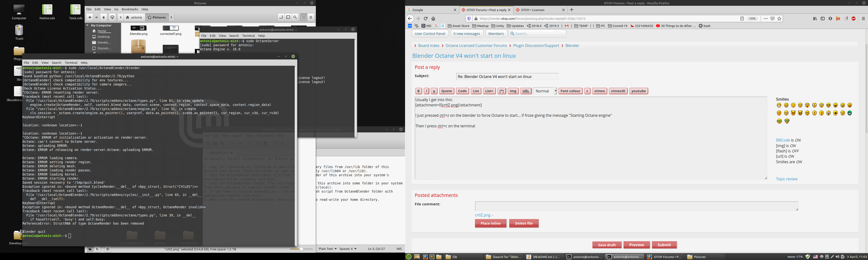Open Firefox library icon
This screenshot has width=868, height=260.
click(815, 19)
